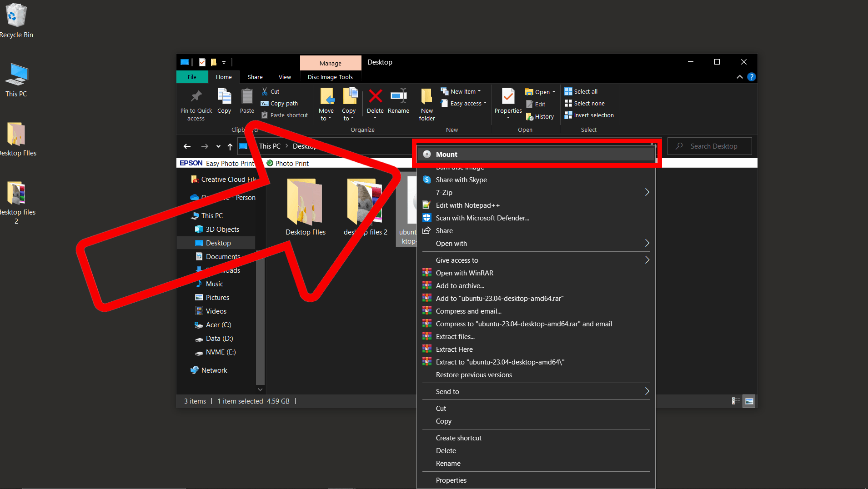
Task: Switch to details view in status bar
Action: [x=735, y=401]
